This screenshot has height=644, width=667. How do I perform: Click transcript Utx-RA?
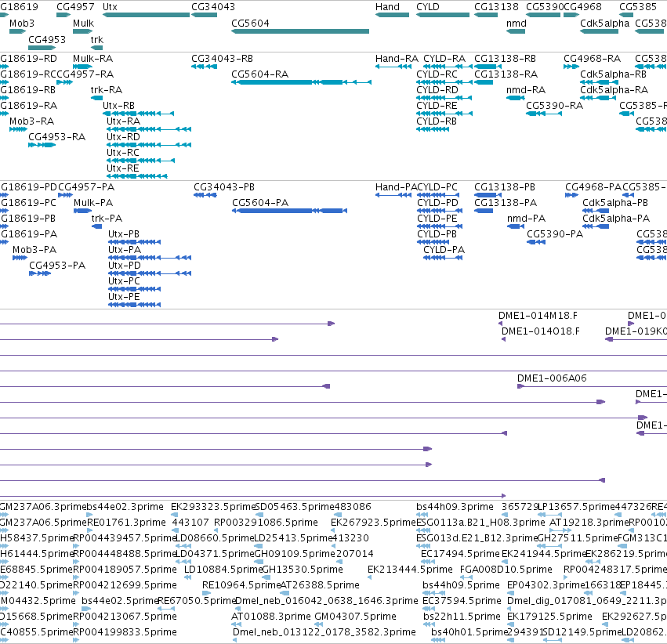tap(149, 129)
